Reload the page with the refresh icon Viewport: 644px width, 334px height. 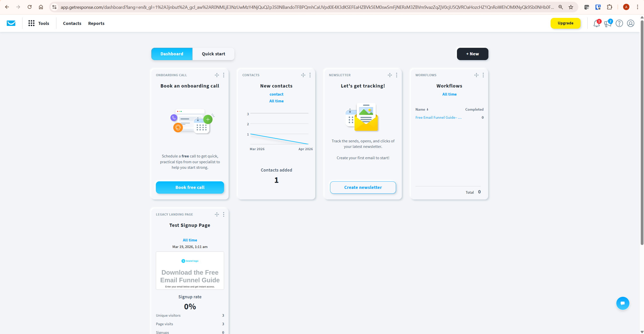[x=29, y=7]
